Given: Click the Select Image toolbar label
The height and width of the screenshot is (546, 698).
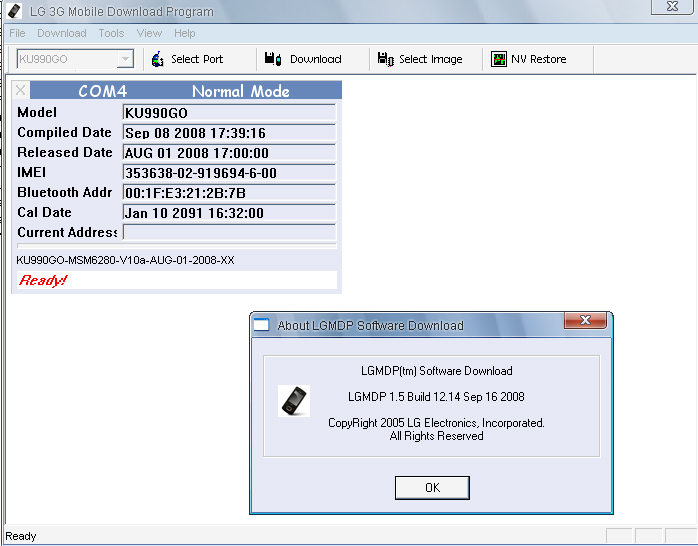Looking at the screenshot, I should pos(430,59).
